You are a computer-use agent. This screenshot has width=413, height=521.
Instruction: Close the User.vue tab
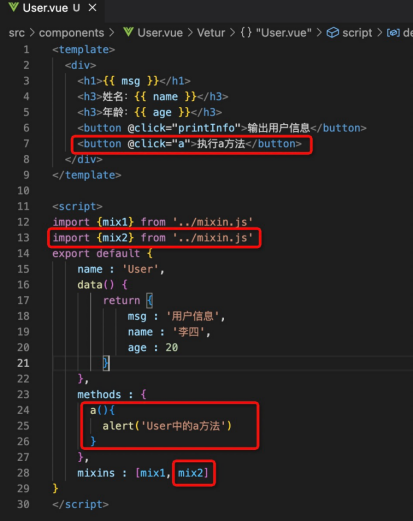coord(92,8)
